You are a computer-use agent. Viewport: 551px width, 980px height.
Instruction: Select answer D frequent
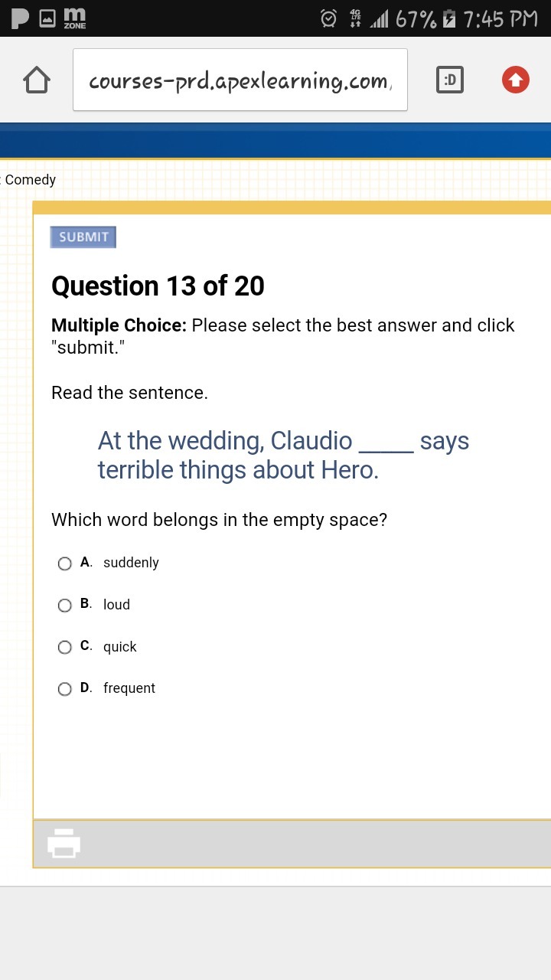tap(65, 689)
